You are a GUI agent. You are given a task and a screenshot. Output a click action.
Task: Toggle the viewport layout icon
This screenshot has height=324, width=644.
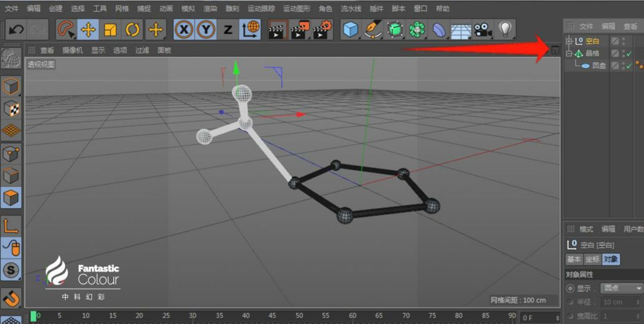click(x=555, y=50)
